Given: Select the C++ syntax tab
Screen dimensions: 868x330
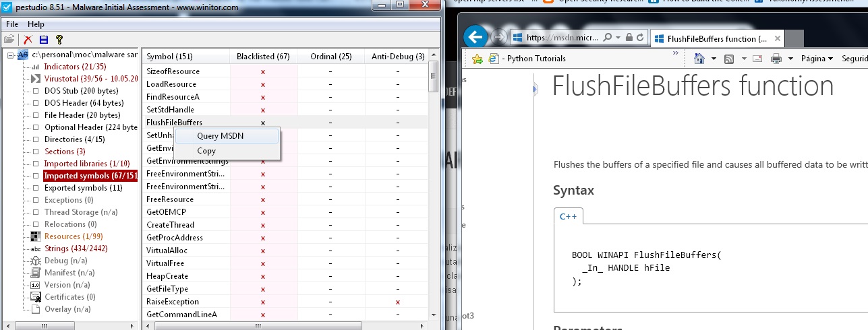Looking at the screenshot, I should pyautogui.click(x=568, y=216).
